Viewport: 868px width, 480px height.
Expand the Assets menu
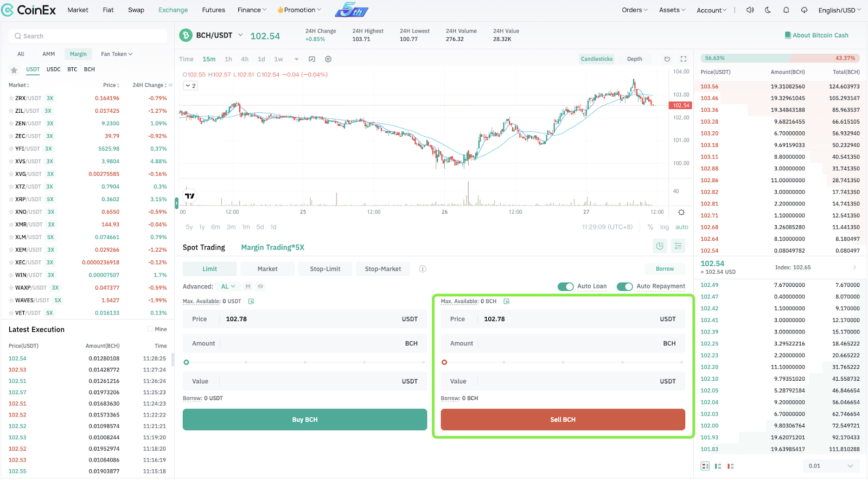coord(672,10)
